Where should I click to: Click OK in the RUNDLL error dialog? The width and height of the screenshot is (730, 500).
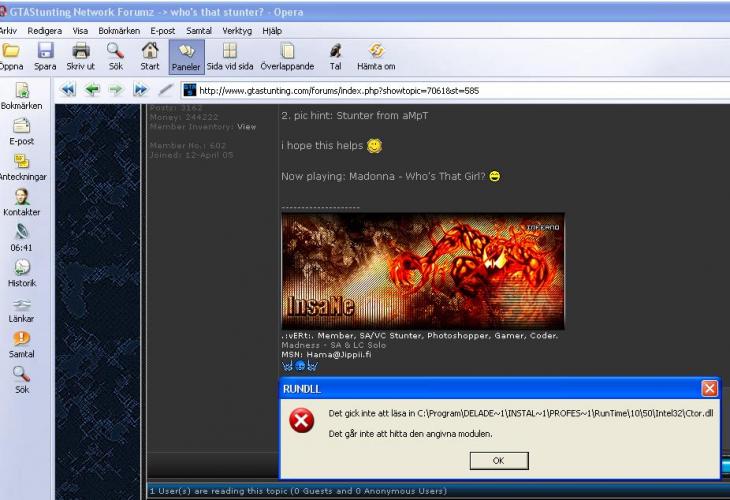(x=498, y=460)
